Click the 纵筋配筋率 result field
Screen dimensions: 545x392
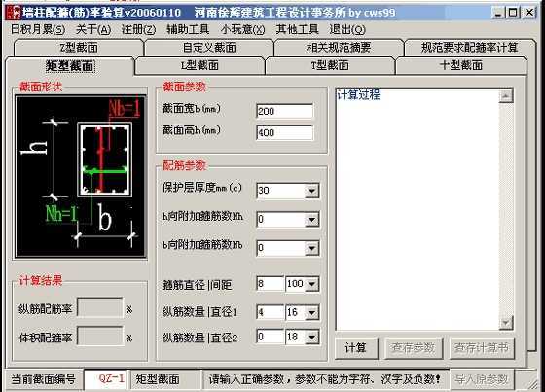pyautogui.click(x=100, y=307)
